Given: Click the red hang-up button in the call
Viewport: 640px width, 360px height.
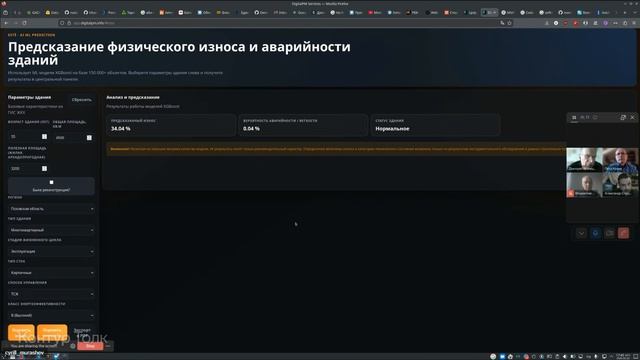Looking at the screenshot, I should pyautogui.click(x=623, y=233).
